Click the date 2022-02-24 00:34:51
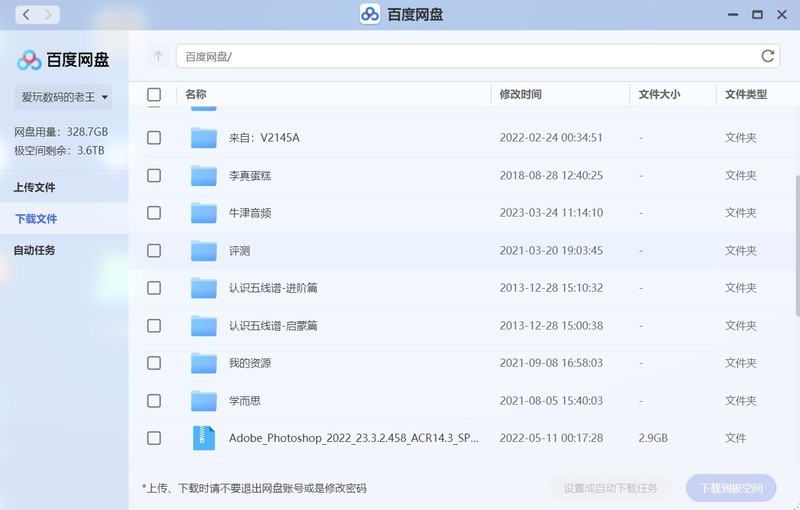 pyautogui.click(x=551, y=138)
